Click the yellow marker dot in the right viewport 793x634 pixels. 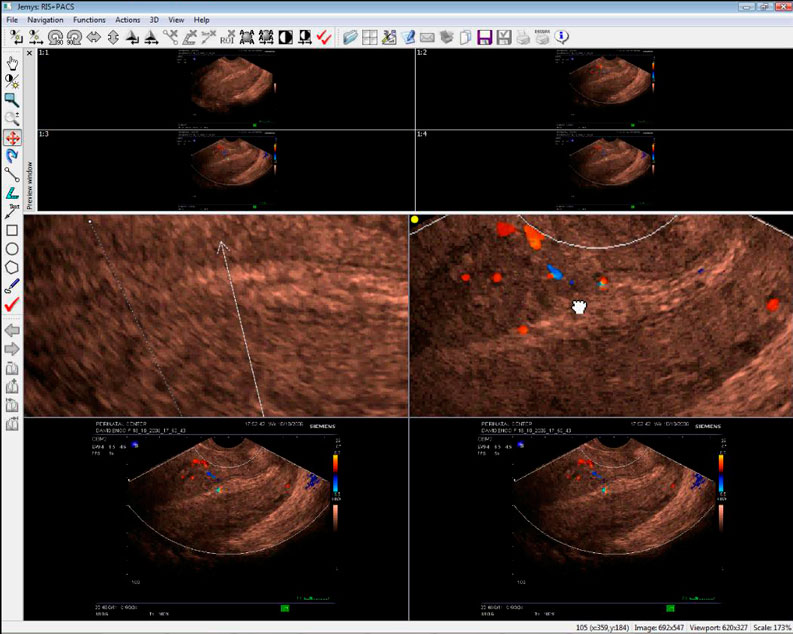(415, 219)
